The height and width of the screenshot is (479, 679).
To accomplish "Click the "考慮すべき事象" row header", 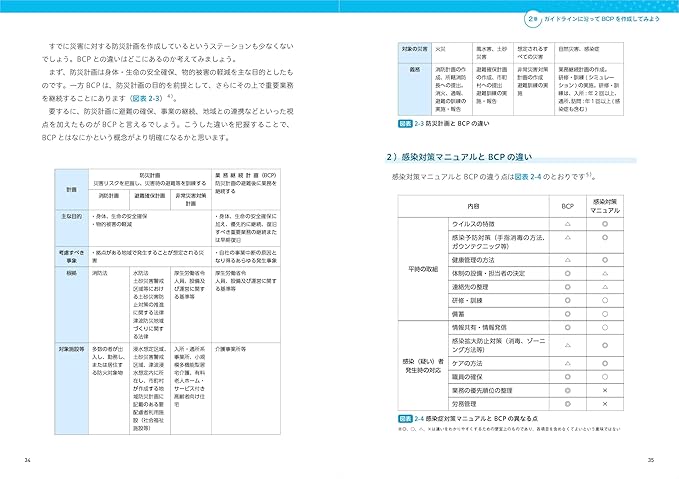I will click(71, 256).
